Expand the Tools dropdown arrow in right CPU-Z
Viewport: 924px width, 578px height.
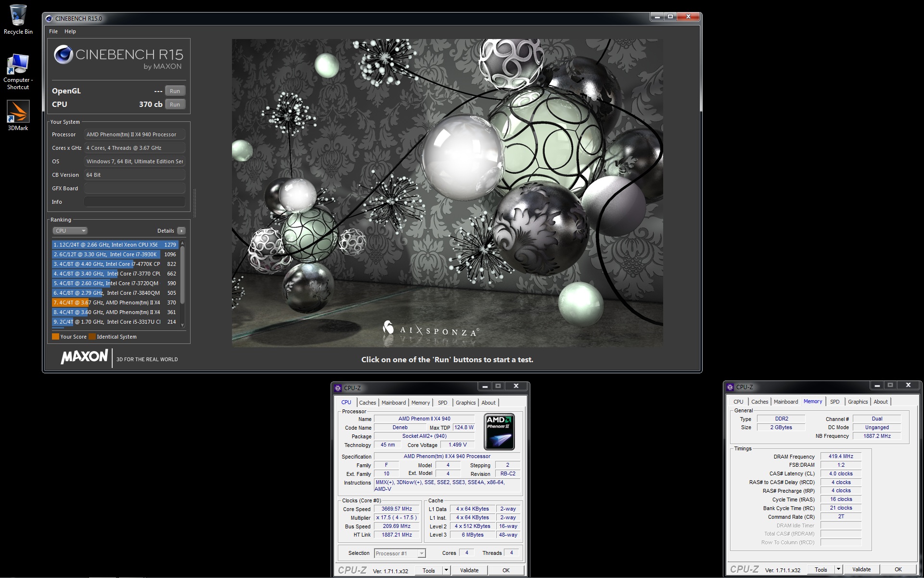838,569
